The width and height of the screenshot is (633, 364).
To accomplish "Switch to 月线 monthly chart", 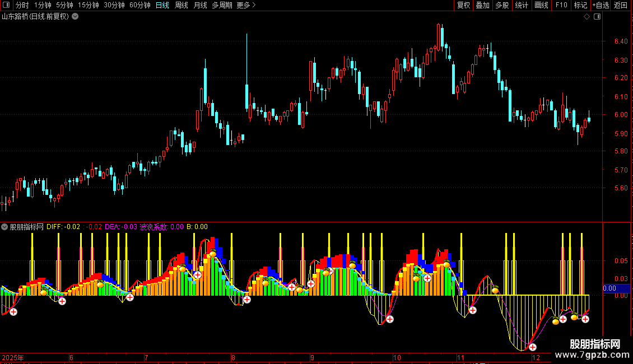I will coord(200,5).
